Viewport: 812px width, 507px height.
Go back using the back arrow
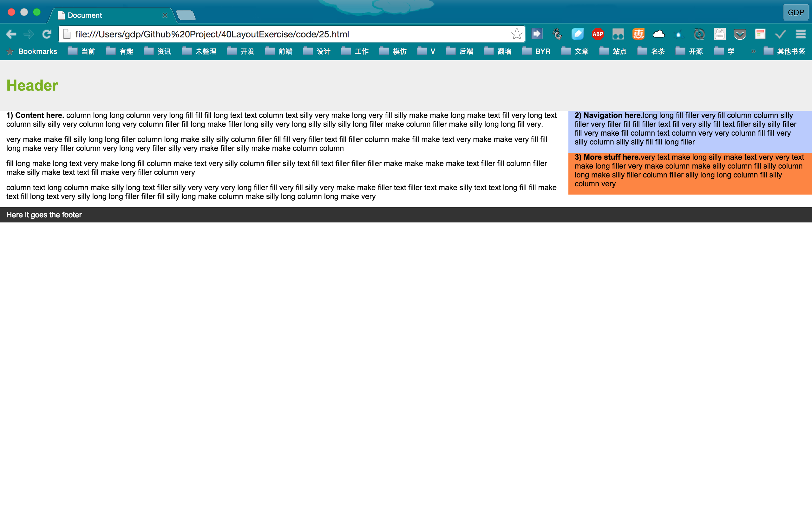pyautogui.click(x=11, y=34)
